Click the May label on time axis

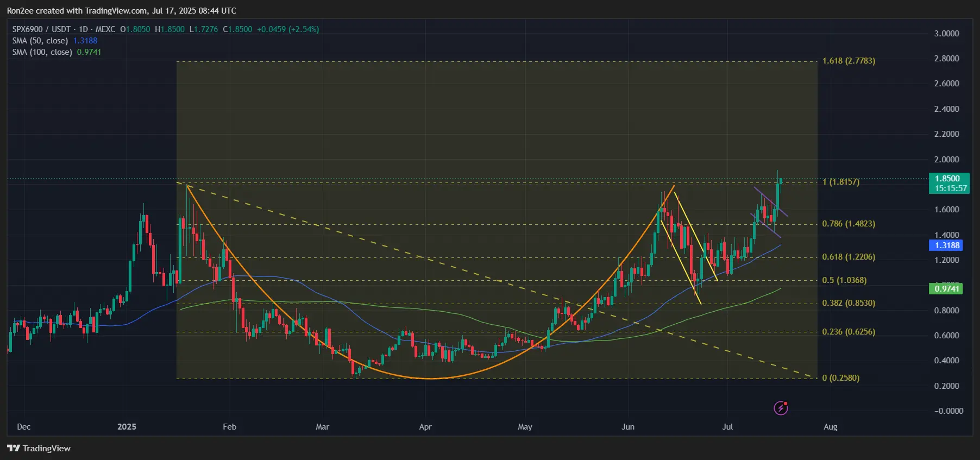point(525,427)
